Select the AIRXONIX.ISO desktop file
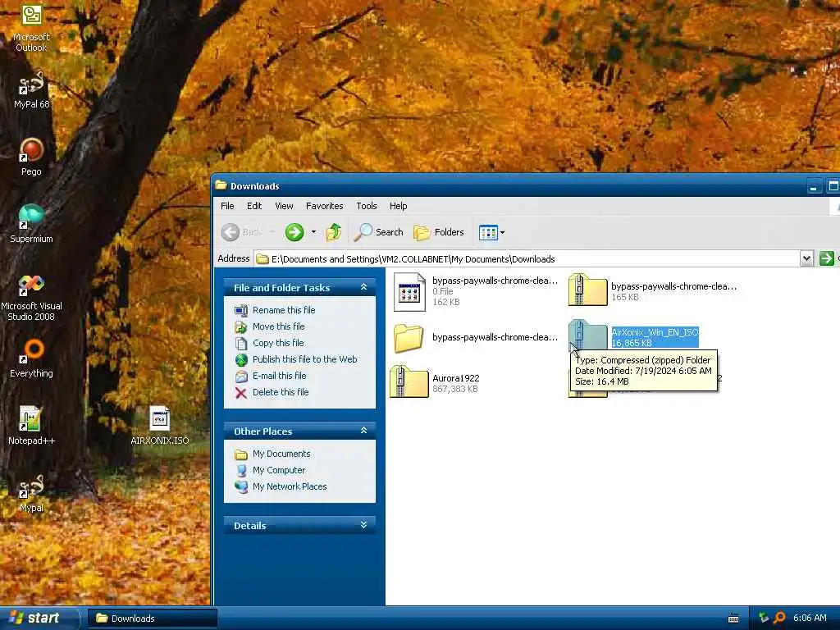Viewport: 840px width, 630px height. (160, 426)
